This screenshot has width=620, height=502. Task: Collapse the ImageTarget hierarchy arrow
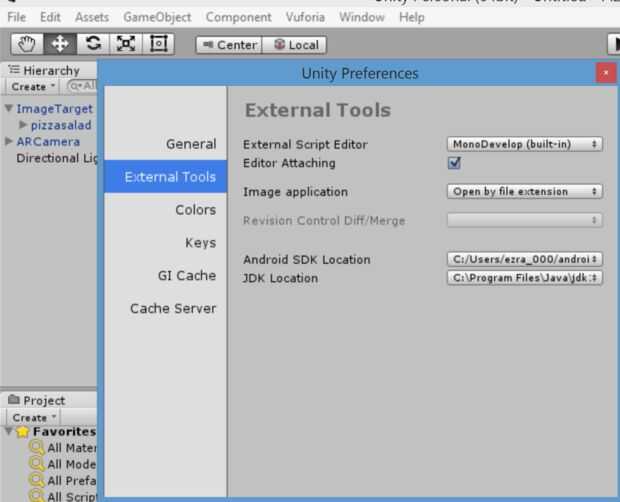9,108
